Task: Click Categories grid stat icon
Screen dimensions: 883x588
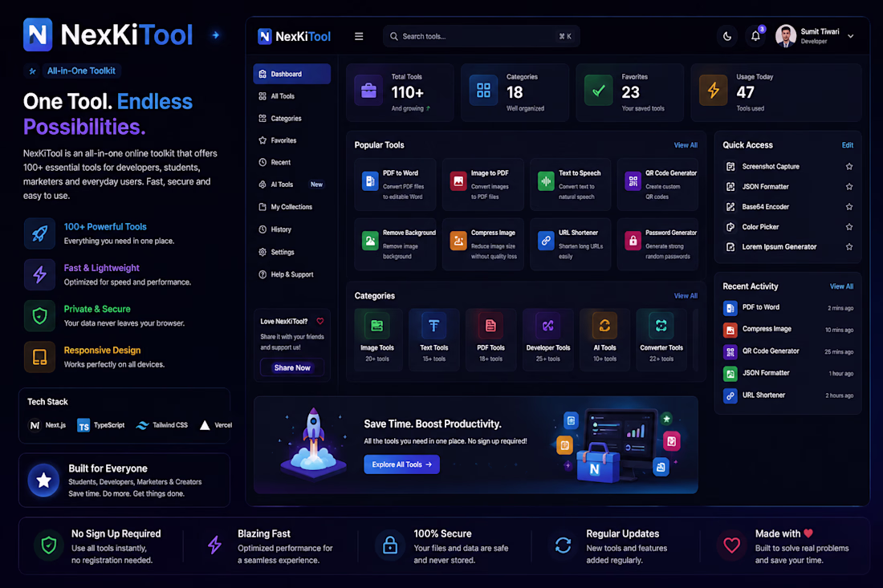Action: (x=484, y=91)
